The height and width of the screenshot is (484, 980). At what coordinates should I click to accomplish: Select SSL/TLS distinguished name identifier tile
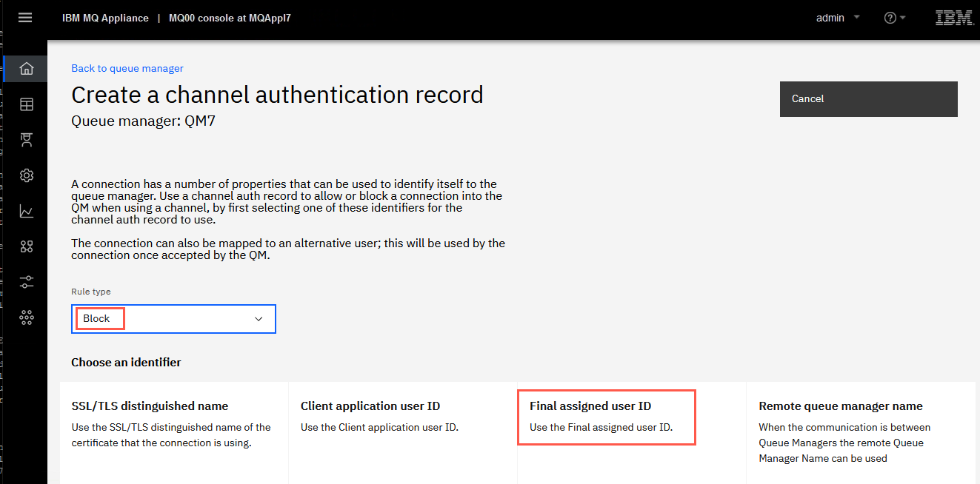point(174,433)
